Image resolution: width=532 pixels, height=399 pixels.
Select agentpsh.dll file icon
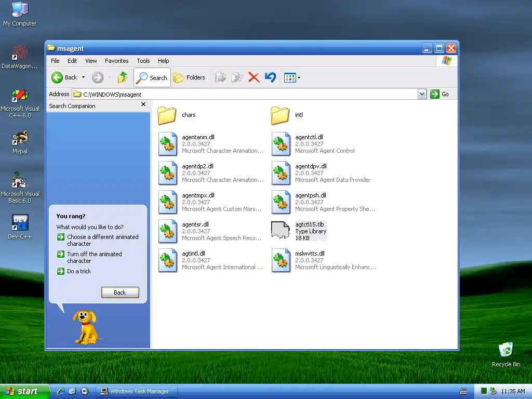click(x=281, y=202)
